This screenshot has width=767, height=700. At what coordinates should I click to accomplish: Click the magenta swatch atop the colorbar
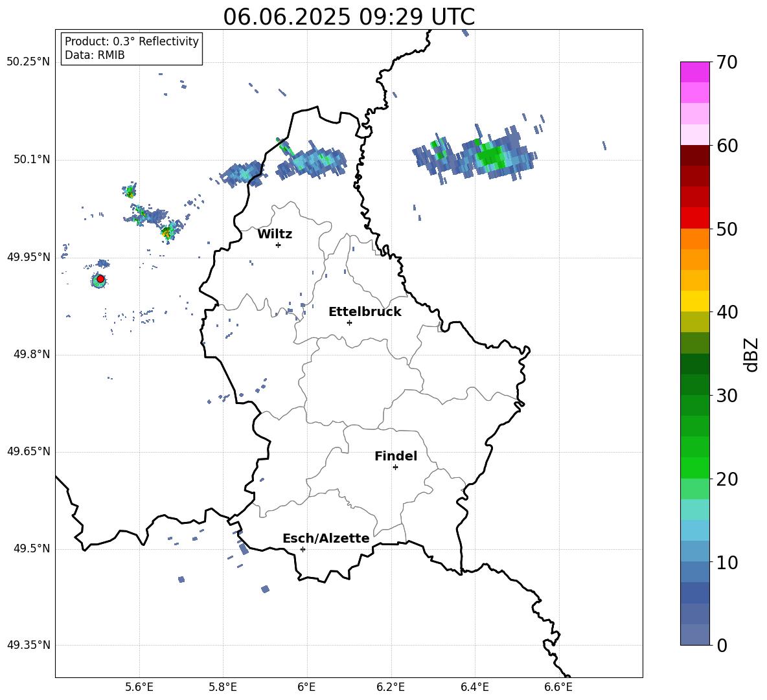coord(695,72)
